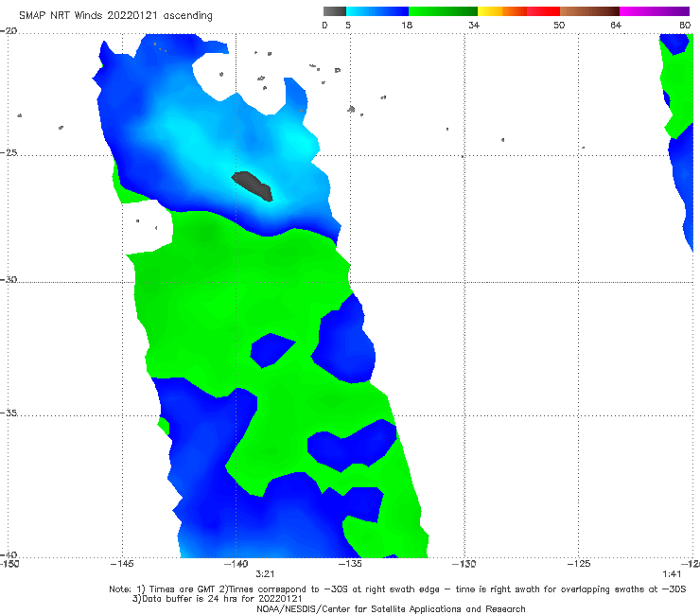This screenshot has height=615, width=700.
Task: Click the color bar label "50"
Action: coord(559,25)
